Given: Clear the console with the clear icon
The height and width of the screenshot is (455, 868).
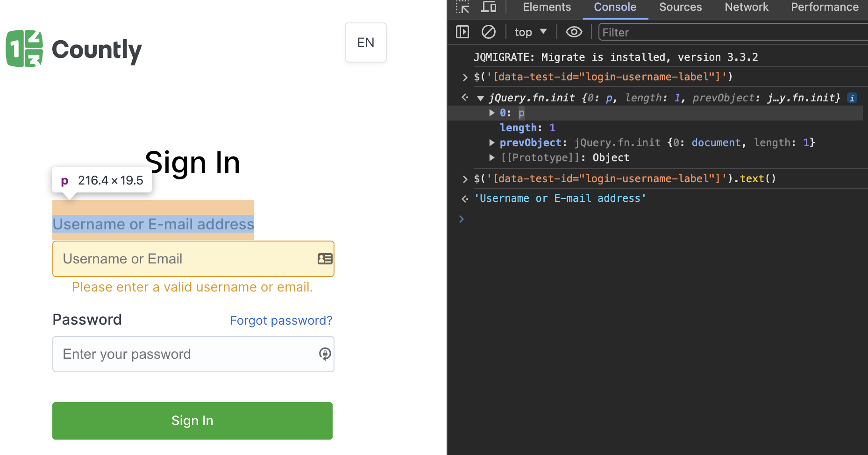Looking at the screenshot, I should [489, 32].
